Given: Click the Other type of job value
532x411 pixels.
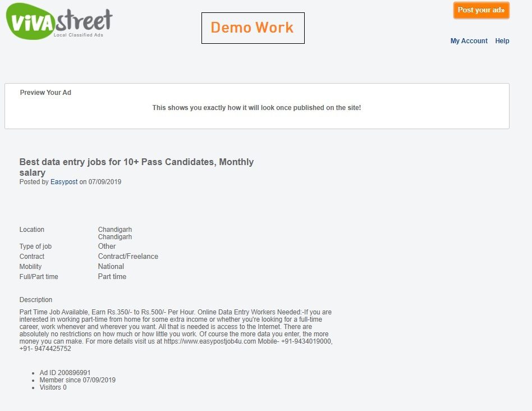Looking at the screenshot, I should [x=107, y=246].
